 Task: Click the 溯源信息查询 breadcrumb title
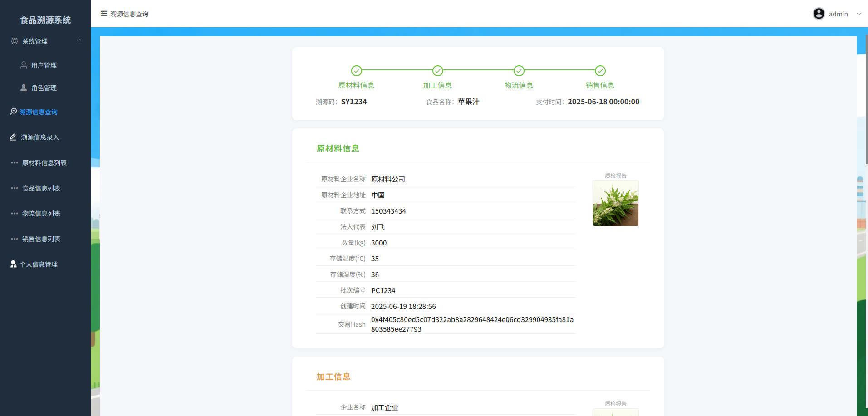pyautogui.click(x=129, y=14)
